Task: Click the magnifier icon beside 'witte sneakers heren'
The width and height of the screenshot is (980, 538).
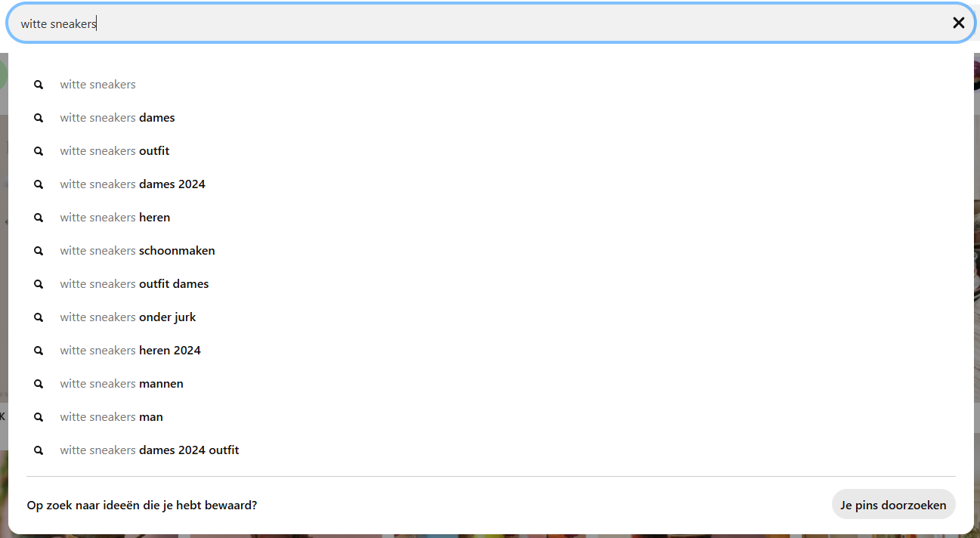Action: 39,218
